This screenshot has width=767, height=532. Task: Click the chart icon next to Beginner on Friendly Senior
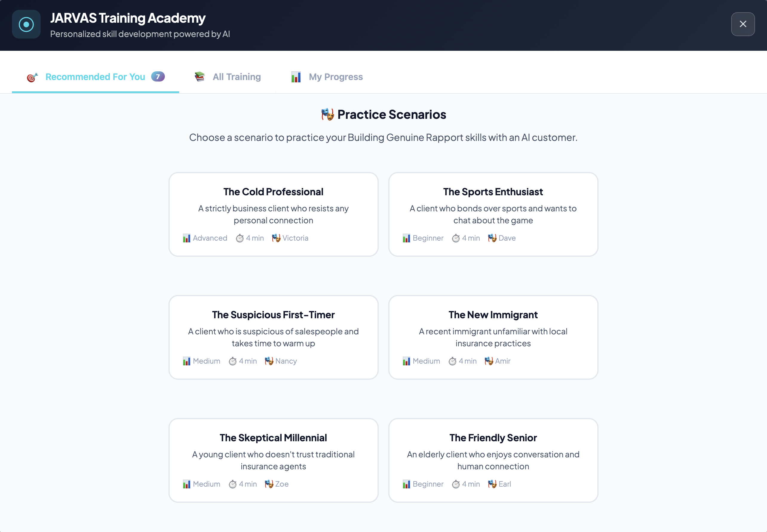click(406, 484)
